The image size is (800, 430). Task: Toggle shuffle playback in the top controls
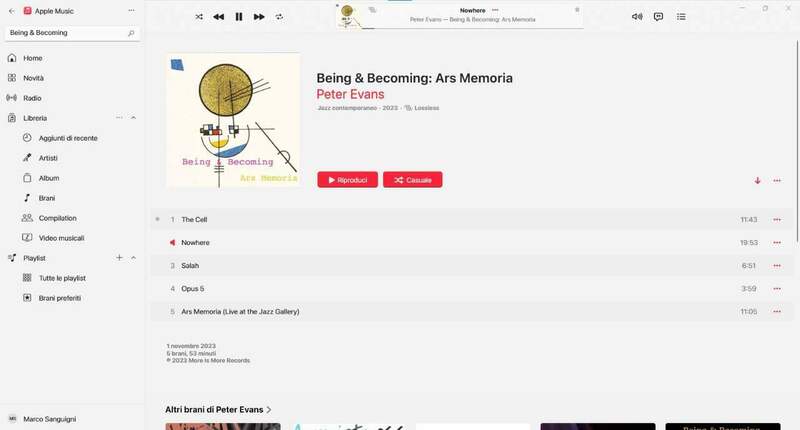click(x=199, y=17)
